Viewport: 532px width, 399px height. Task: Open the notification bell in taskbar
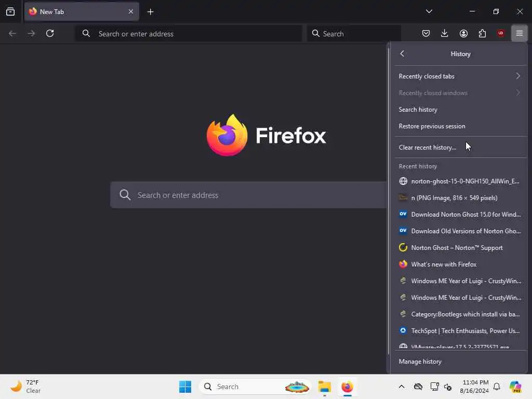pos(497,387)
